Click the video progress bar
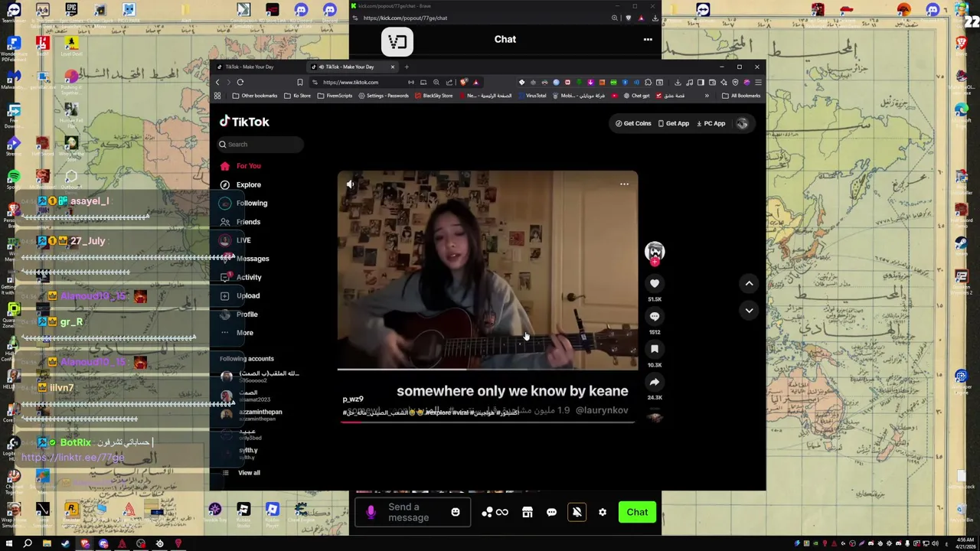Image resolution: width=980 pixels, height=551 pixels. pyautogui.click(x=488, y=422)
